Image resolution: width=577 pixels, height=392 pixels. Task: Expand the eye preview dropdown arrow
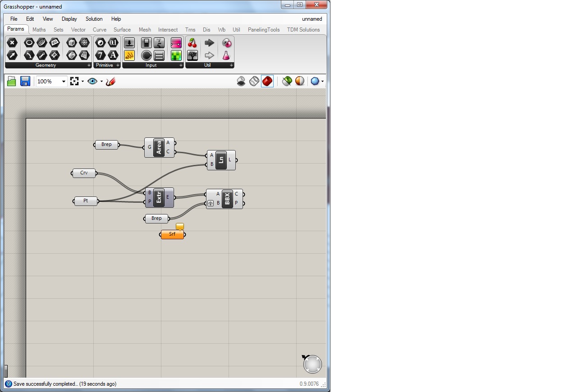(101, 82)
